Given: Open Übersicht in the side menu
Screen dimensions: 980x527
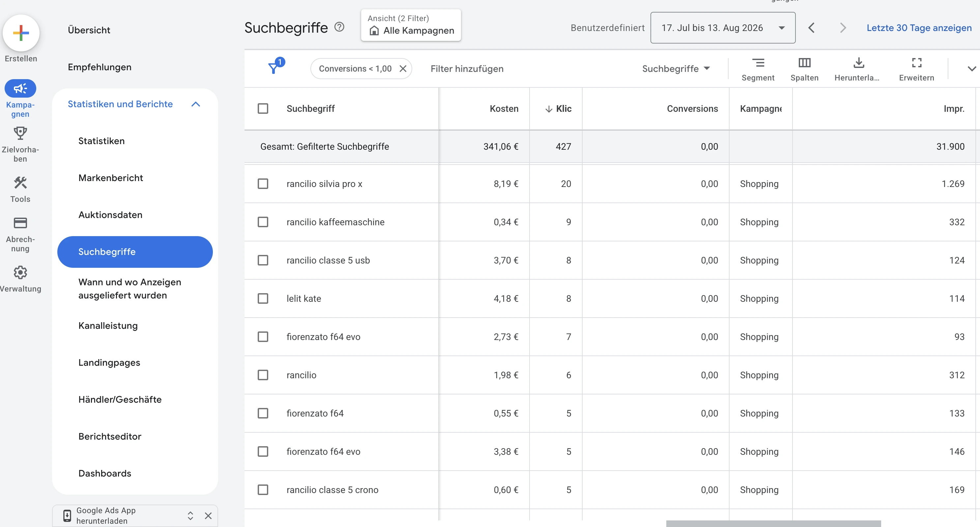Looking at the screenshot, I should click(89, 30).
